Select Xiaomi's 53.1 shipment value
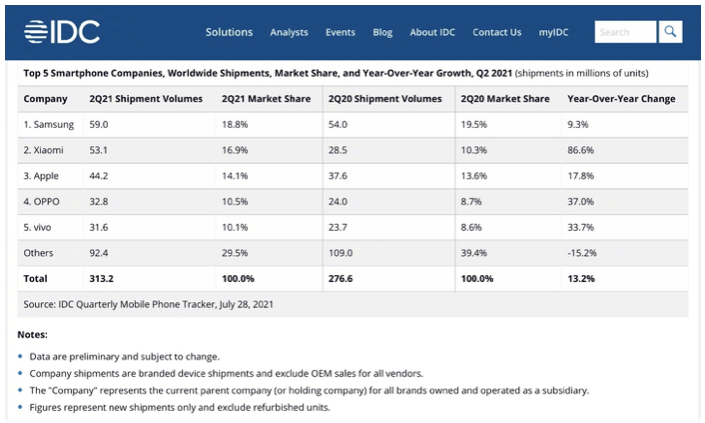Image resolution: width=705 pixels, height=423 pixels. pyautogui.click(x=98, y=150)
